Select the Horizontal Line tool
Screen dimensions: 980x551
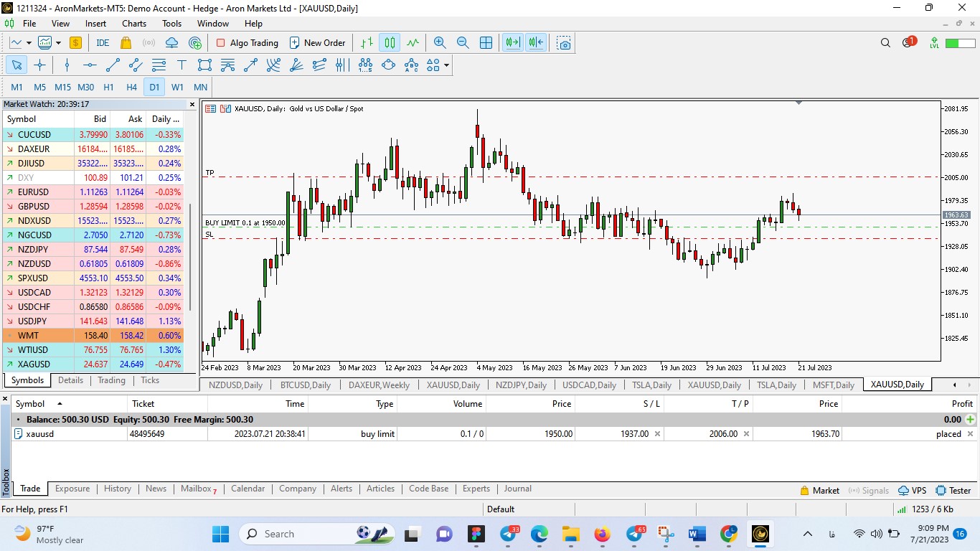(x=90, y=65)
